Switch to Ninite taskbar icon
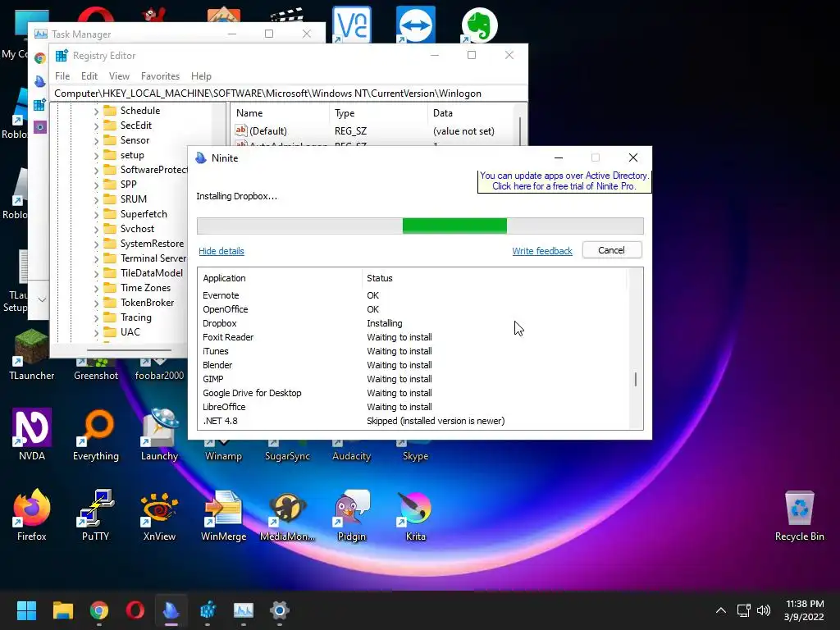The height and width of the screenshot is (630, 840). (x=171, y=610)
